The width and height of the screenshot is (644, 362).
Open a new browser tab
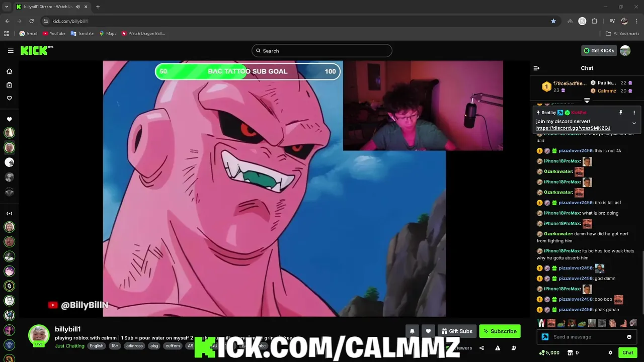(x=98, y=7)
